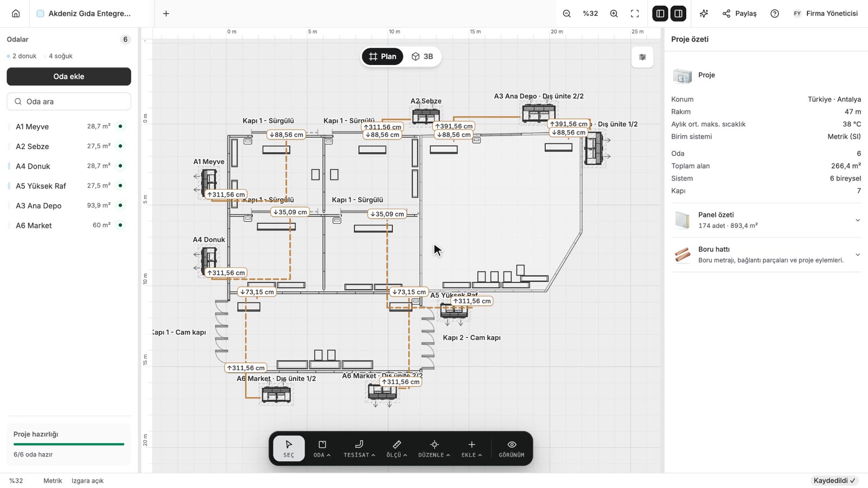Click the 4 soğuk filter label
Screen dimensions: 868x488
coord(60,56)
